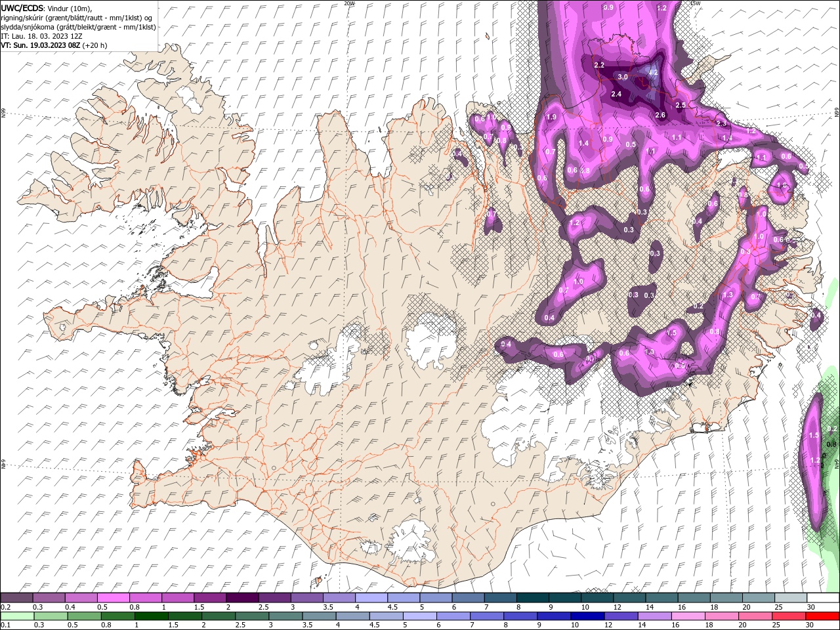Click the '15W' longitude label
840x630 pixels.
point(695,3)
